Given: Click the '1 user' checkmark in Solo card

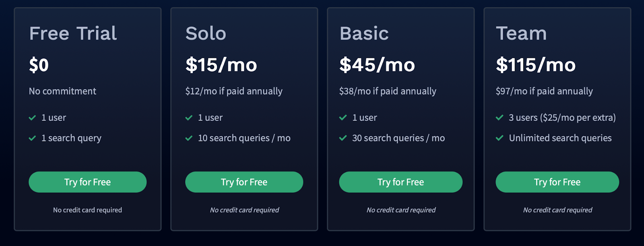Looking at the screenshot, I should (189, 118).
